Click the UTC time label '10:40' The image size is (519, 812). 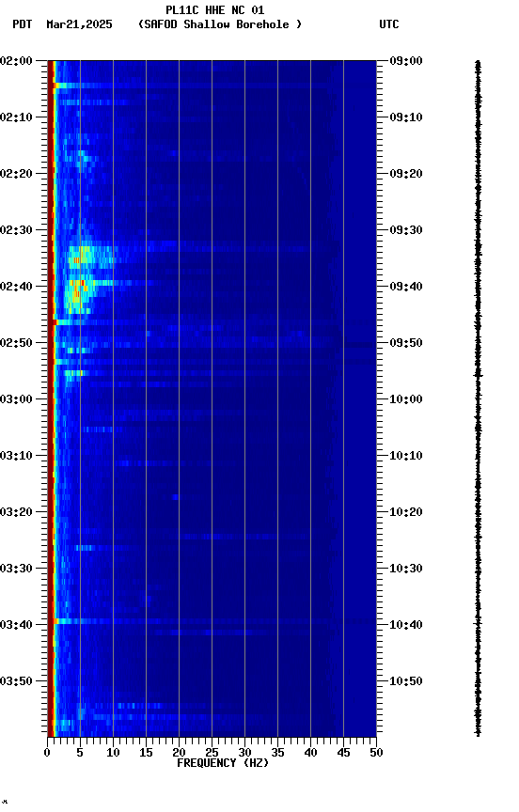(x=406, y=626)
